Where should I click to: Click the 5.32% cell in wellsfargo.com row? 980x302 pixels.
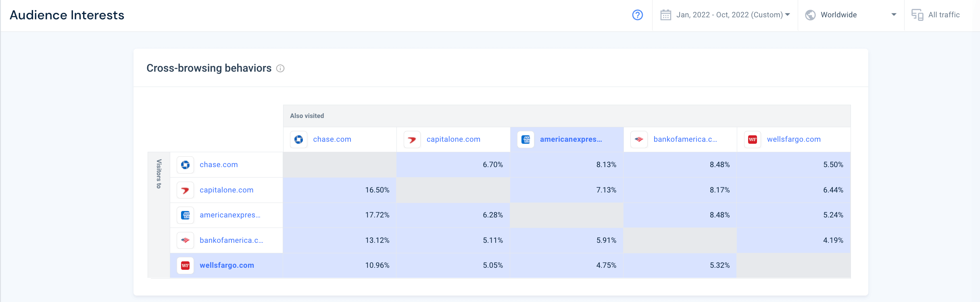pos(680,265)
